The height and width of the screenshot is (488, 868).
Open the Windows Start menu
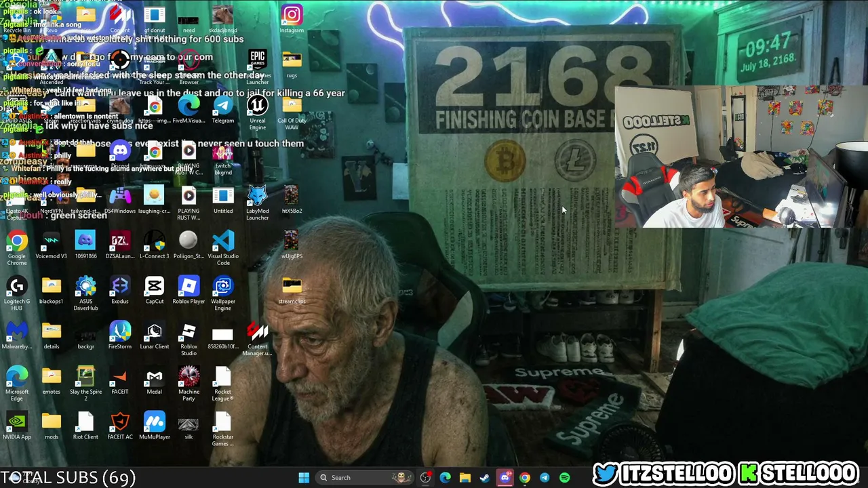click(304, 478)
